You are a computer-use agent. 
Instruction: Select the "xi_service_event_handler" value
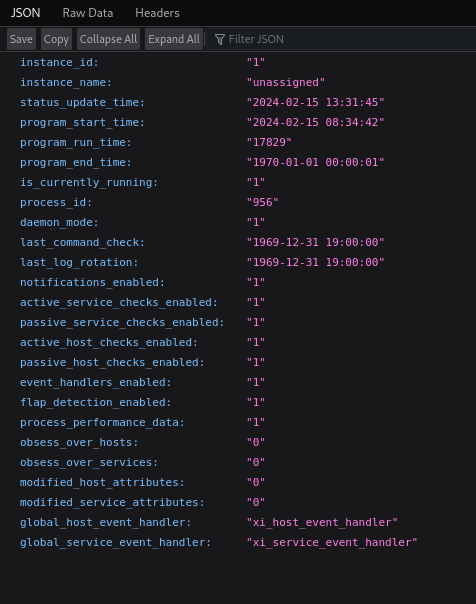tap(332, 542)
